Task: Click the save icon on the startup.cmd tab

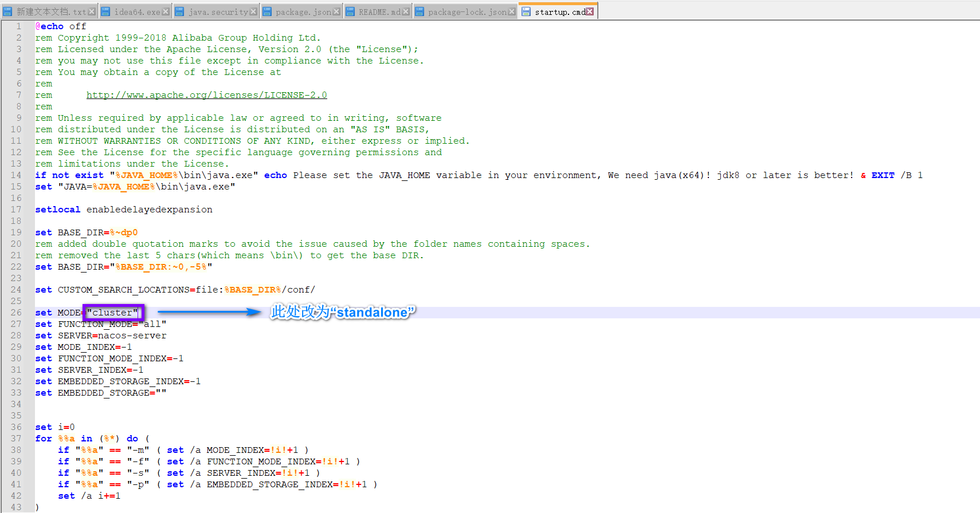Action: coord(526,11)
